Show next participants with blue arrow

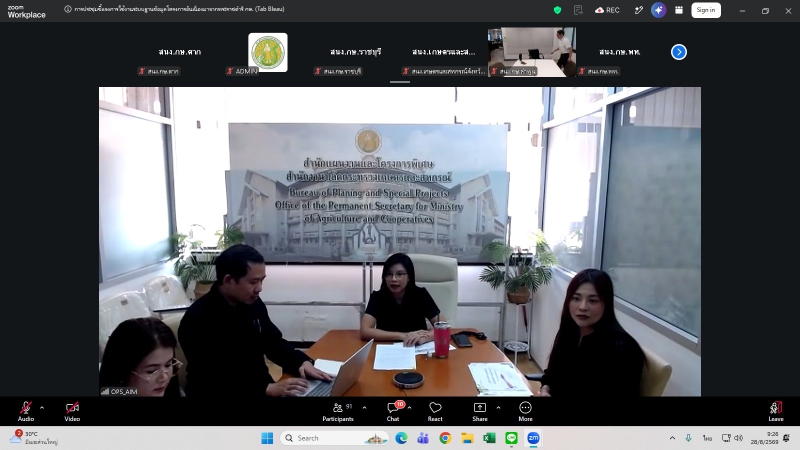pos(679,52)
